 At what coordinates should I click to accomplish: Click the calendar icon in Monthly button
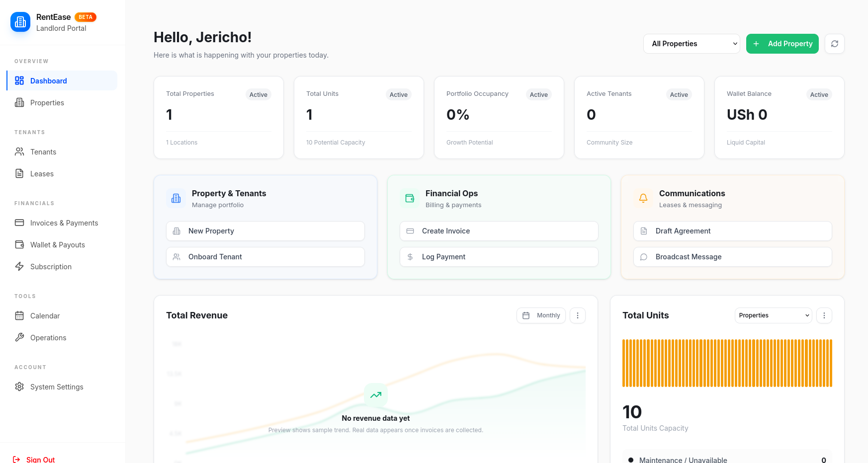click(526, 315)
